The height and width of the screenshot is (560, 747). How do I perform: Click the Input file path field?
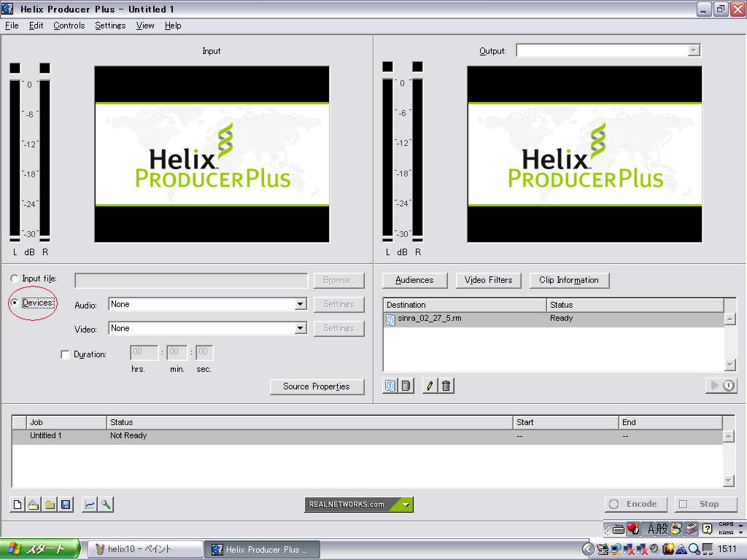coord(191,281)
